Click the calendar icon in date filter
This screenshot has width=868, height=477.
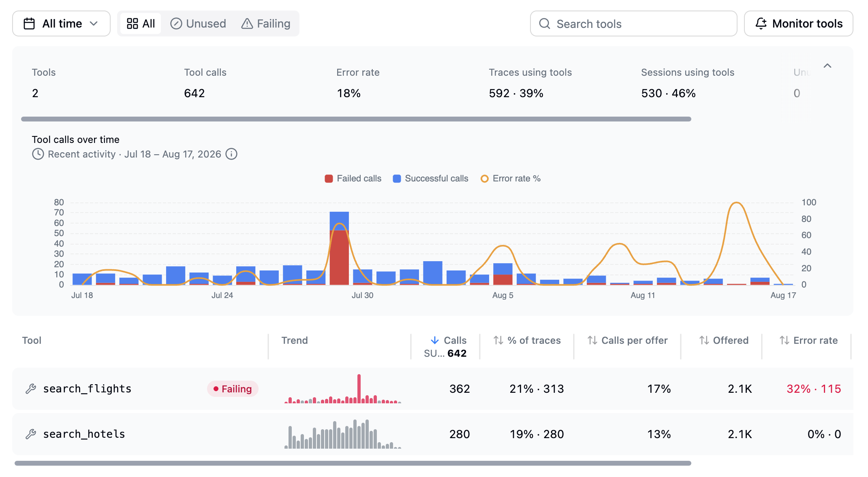[29, 23]
